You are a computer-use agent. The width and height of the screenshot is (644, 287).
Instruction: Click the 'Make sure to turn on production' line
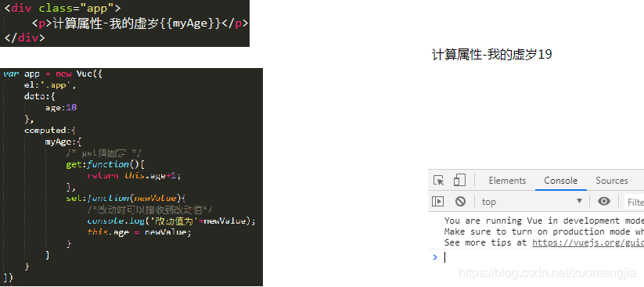544,231
